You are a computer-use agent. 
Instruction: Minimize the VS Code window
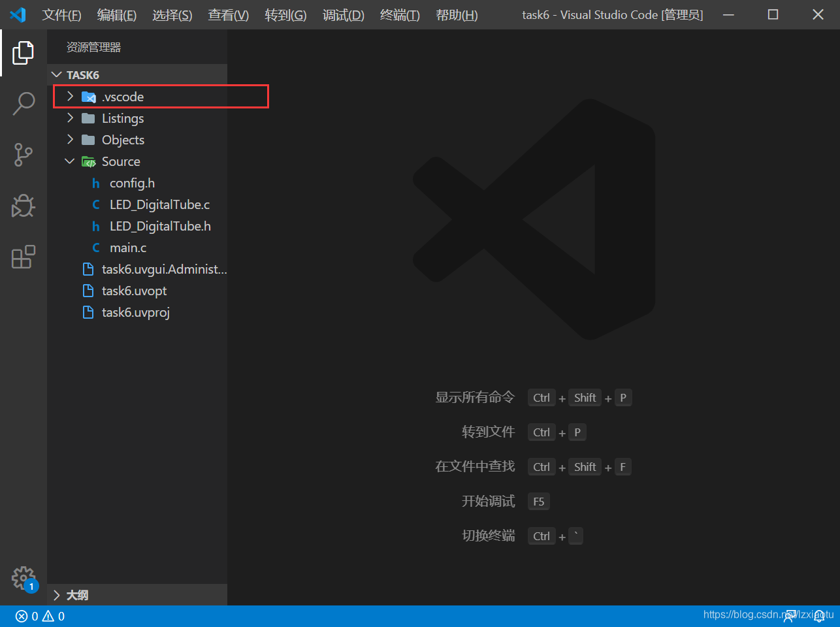coord(728,14)
